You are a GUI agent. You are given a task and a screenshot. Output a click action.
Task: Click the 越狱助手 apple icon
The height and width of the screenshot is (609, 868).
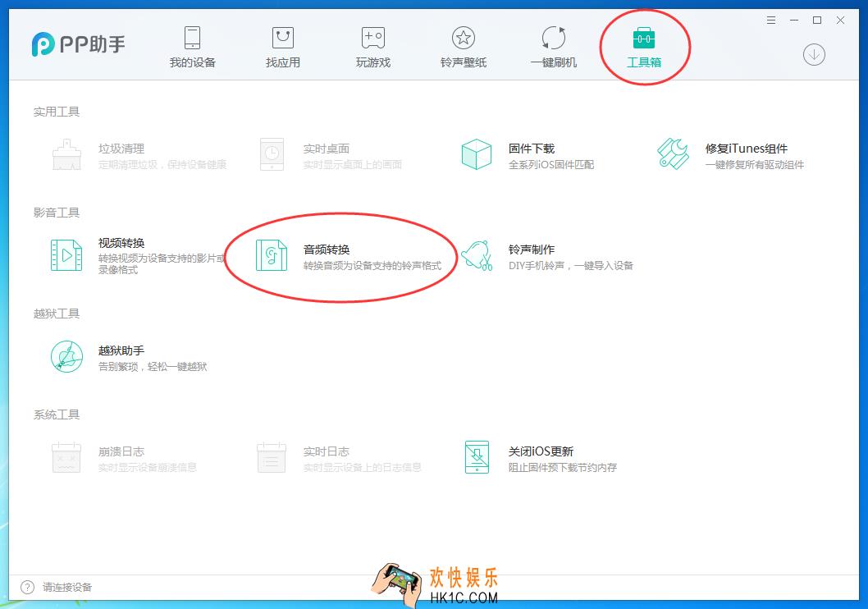point(67,356)
